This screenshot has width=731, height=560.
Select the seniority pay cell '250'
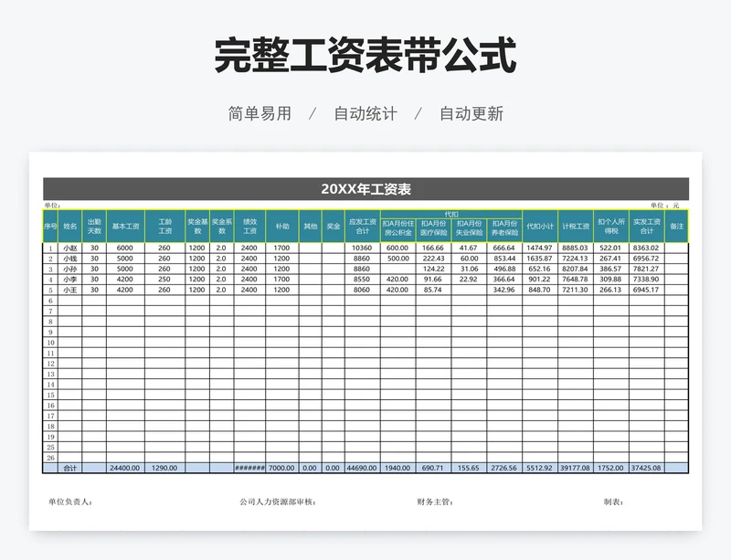coord(164,280)
